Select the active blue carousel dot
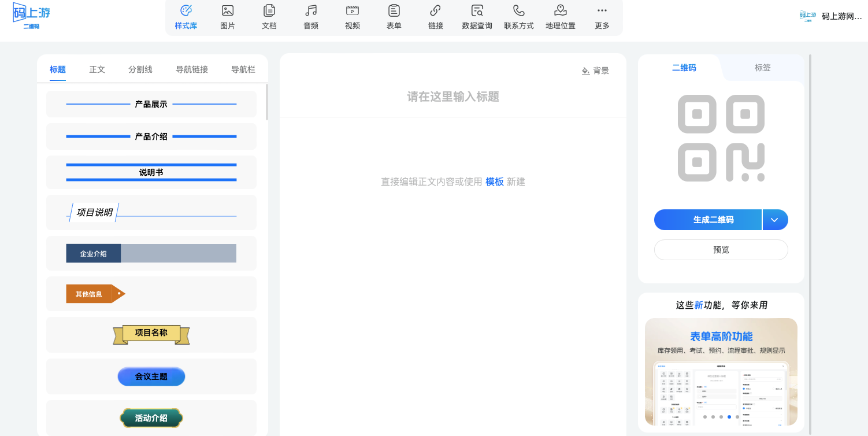Image resolution: width=868 pixels, height=436 pixels. point(729,416)
